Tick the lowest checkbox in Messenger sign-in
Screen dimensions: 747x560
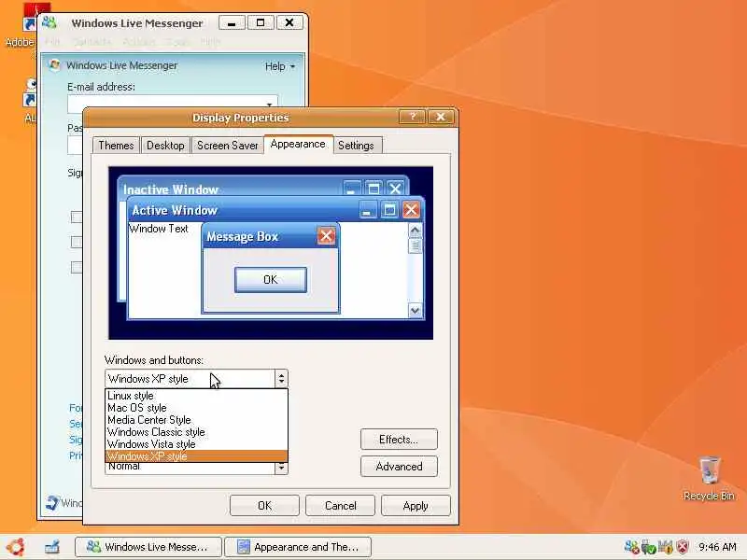tap(77, 267)
